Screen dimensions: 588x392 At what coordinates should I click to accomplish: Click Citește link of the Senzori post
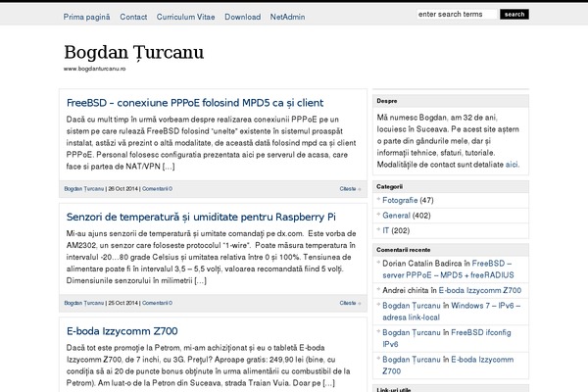[x=350, y=303]
